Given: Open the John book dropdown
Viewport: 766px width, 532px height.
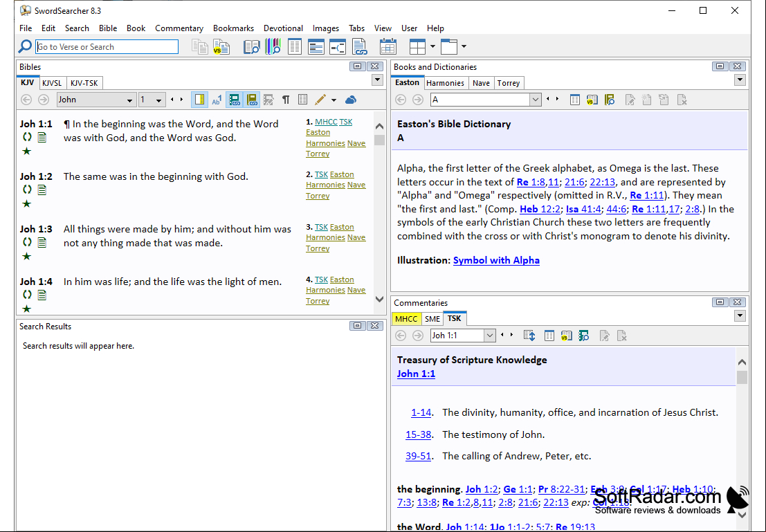Looking at the screenshot, I should pos(95,100).
